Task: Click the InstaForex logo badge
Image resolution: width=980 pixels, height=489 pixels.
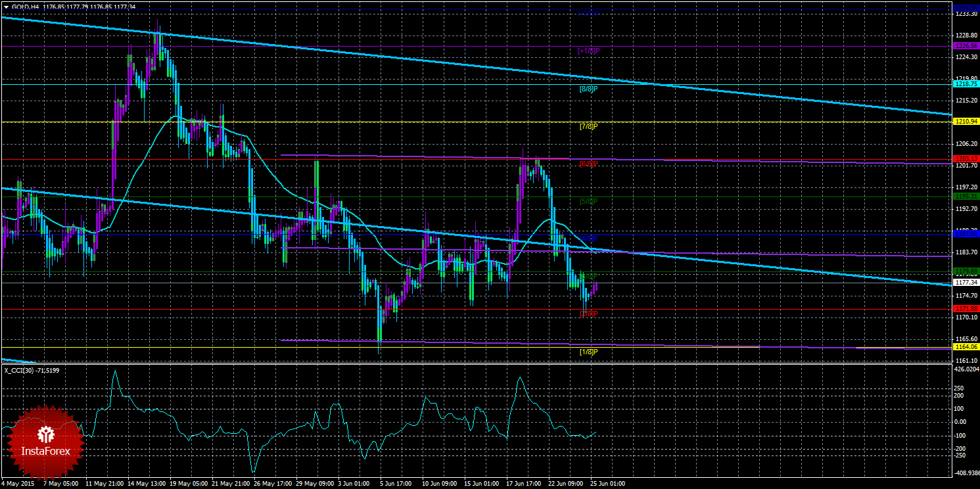Action: tap(47, 442)
